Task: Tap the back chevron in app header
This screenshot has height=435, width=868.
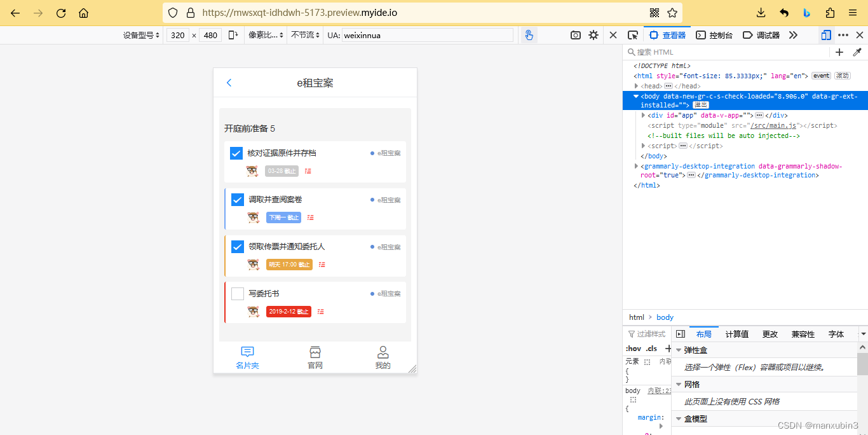Action: pyautogui.click(x=229, y=83)
